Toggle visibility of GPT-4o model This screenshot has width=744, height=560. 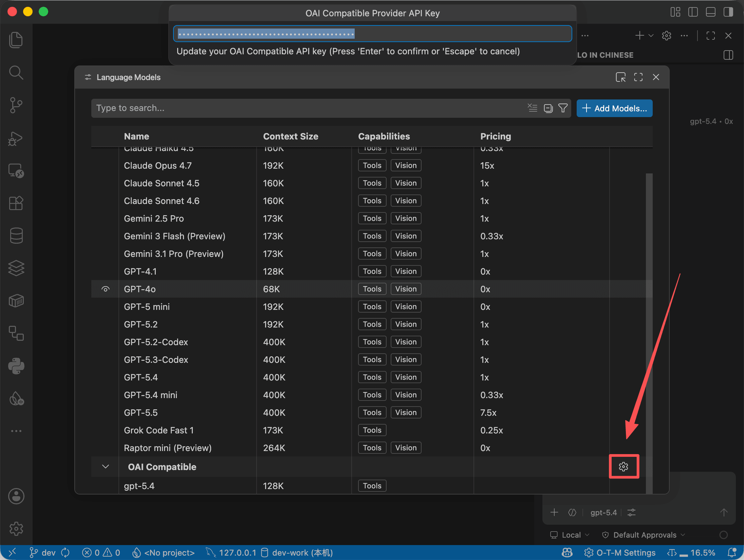(106, 289)
